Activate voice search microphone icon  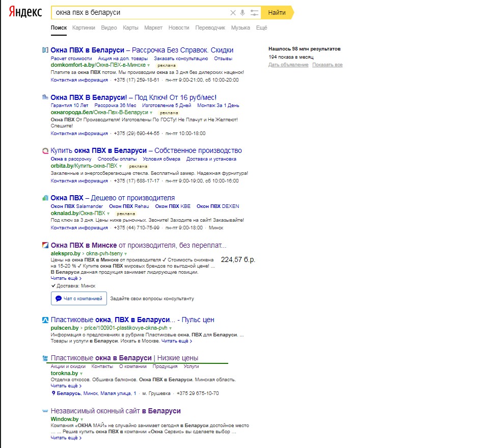coord(243,13)
